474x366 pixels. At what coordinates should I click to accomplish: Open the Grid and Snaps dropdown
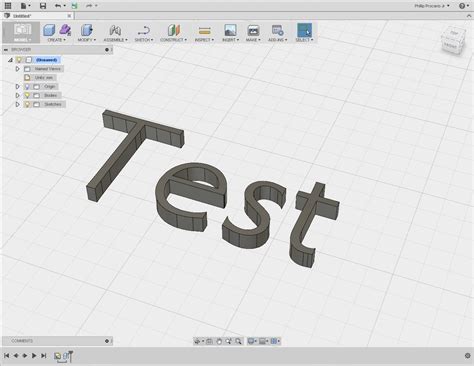click(x=264, y=341)
